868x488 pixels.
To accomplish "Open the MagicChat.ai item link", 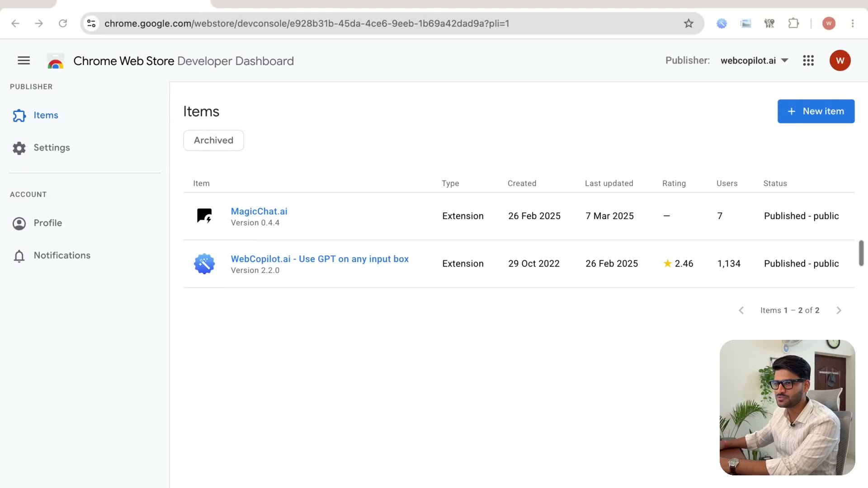I will [x=259, y=211].
